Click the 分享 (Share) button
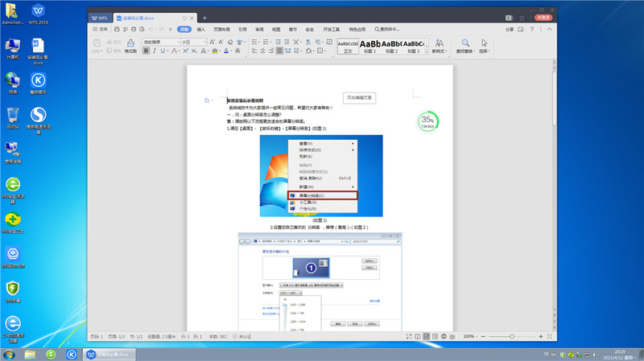The width and height of the screenshot is (644, 361). pos(510,29)
